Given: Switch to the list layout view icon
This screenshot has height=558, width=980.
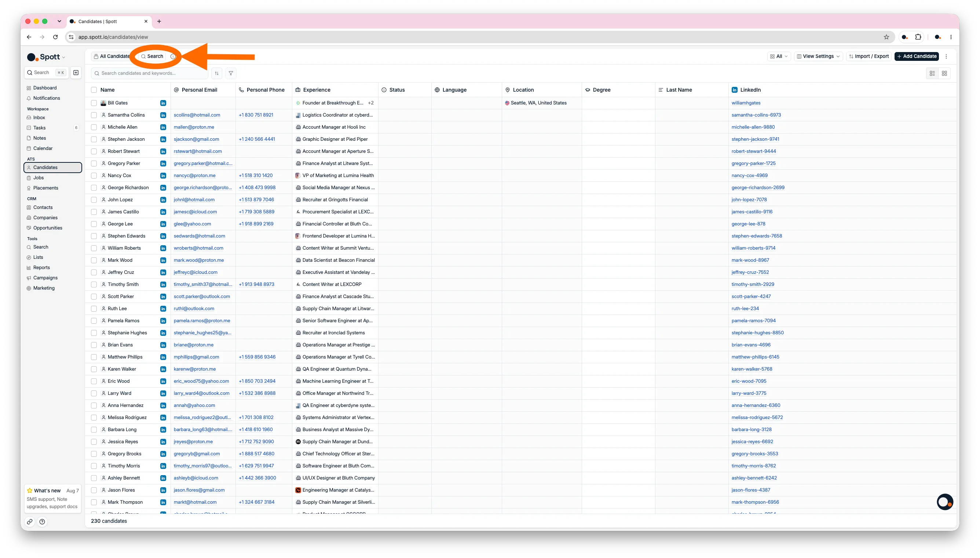Looking at the screenshot, I should point(932,73).
